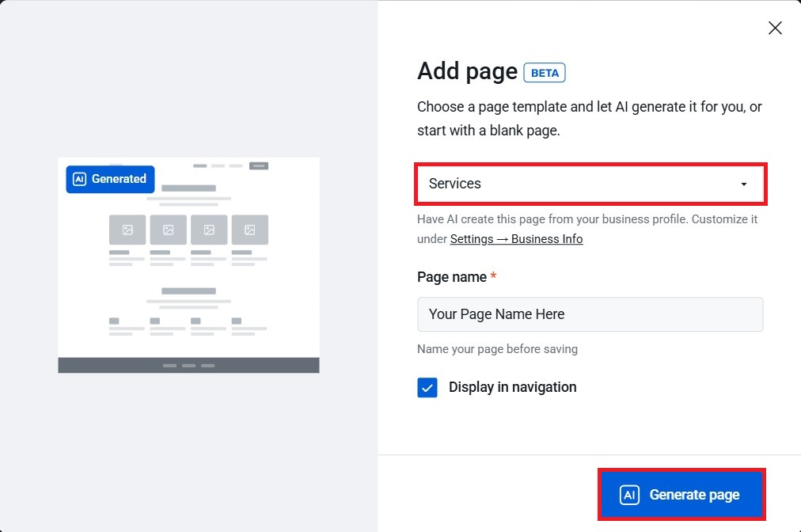Click the BETA badge next to Add page
Screen dimensions: 801x532
[x=545, y=73]
